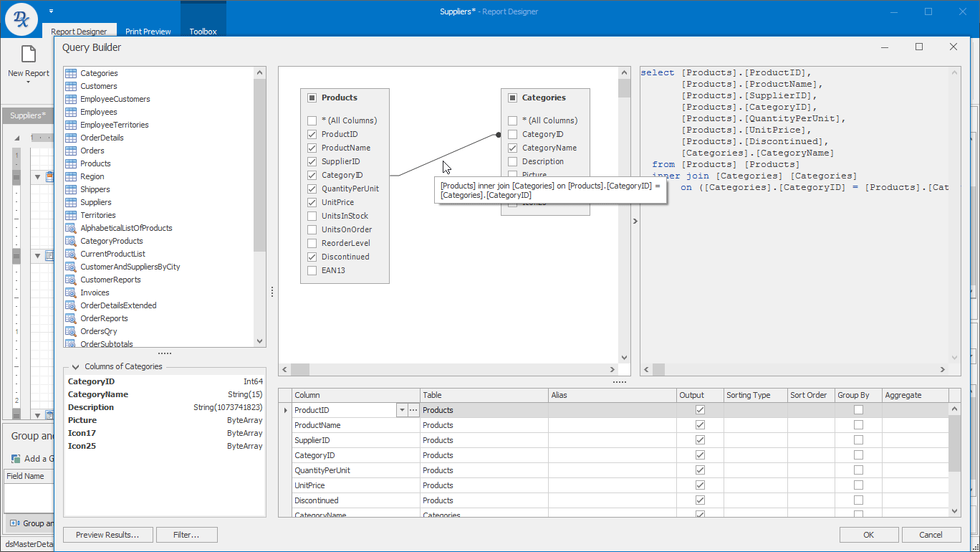This screenshot has height=552, width=980.
Task: Collapse the Columns of Categories section
Action: tap(75, 366)
